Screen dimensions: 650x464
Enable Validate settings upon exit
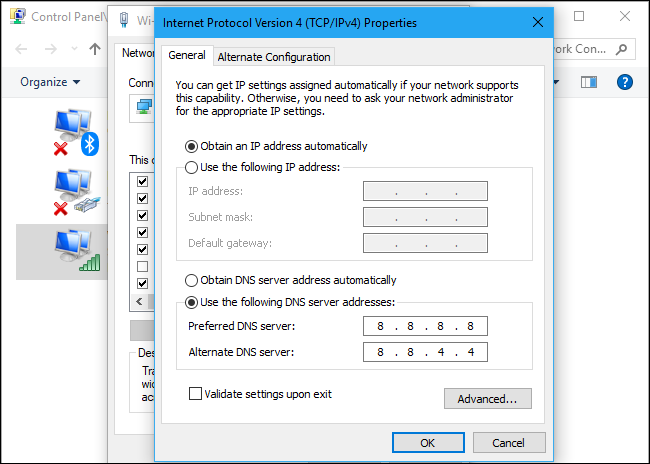click(x=196, y=394)
